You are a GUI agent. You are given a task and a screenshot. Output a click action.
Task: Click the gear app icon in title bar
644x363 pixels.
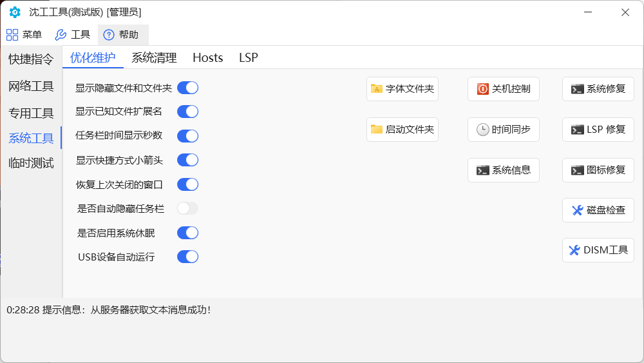15,12
